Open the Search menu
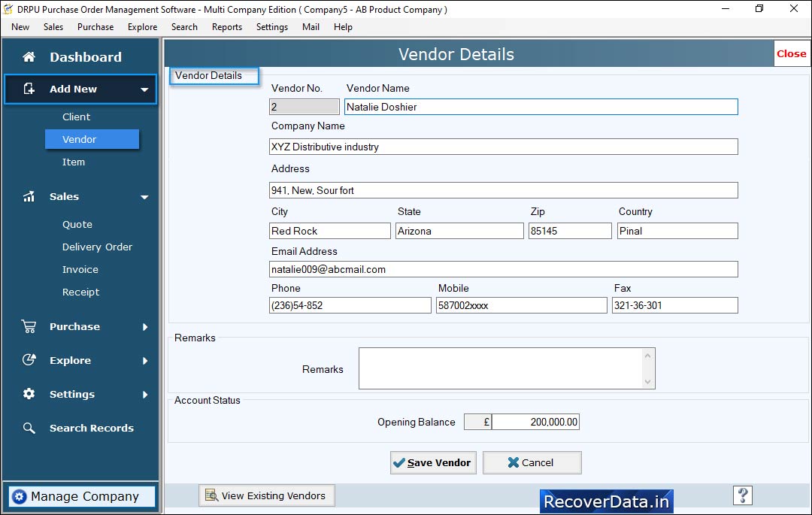This screenshot has height=515, width=812. coord(184,27)
